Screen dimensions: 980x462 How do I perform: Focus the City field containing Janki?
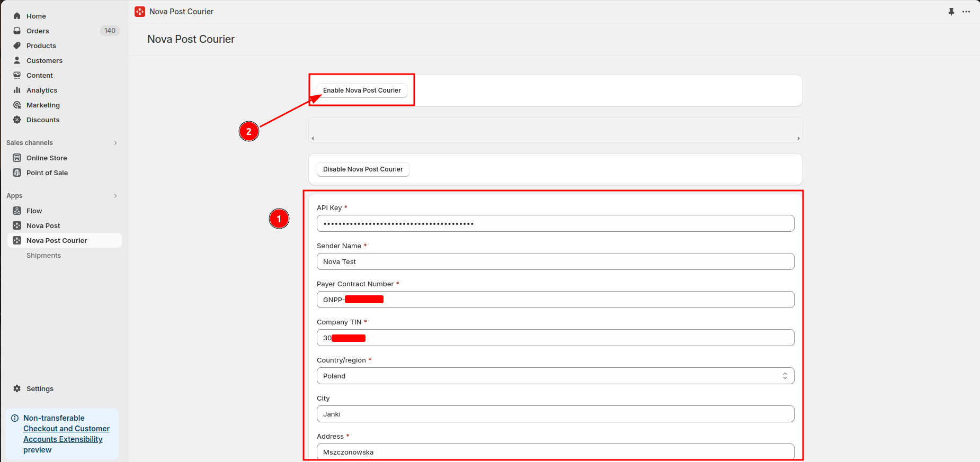(556, 414)
